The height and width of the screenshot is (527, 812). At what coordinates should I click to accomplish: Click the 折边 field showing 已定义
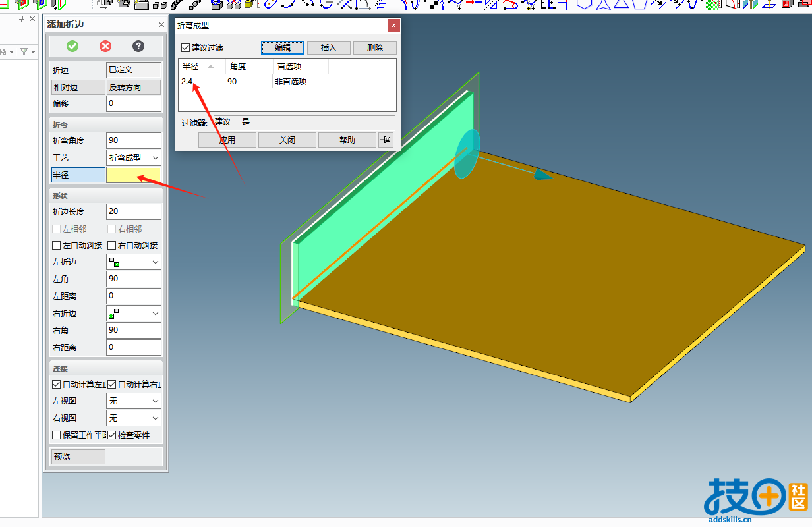134,70
